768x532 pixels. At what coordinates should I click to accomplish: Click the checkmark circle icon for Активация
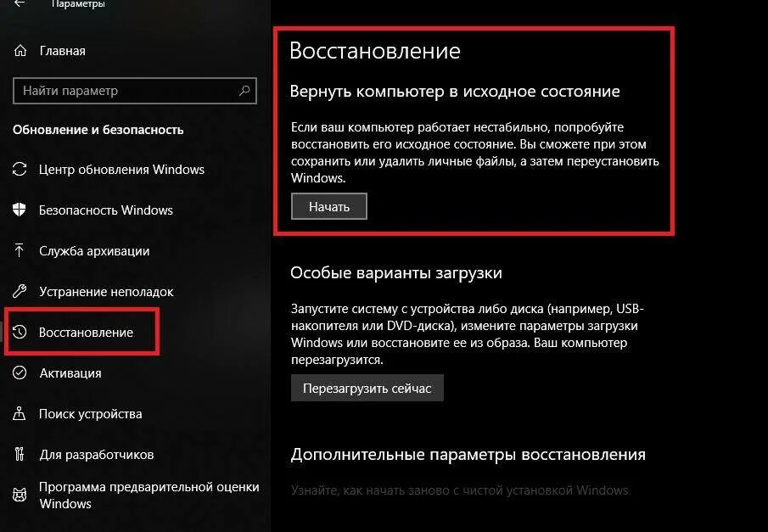click(20, 372)
